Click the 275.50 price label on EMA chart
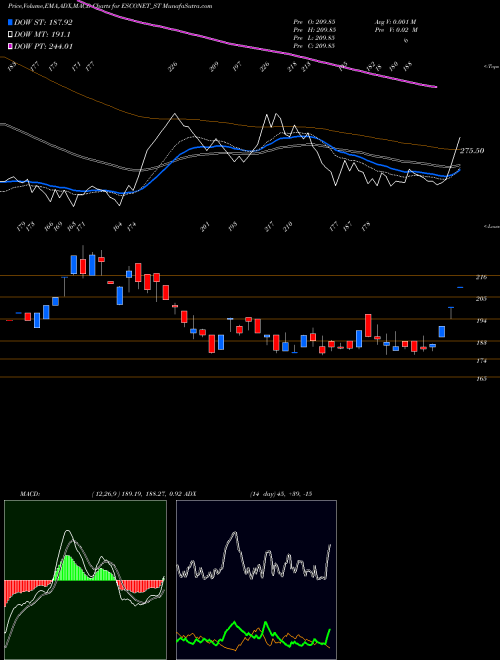 (472, 151)
